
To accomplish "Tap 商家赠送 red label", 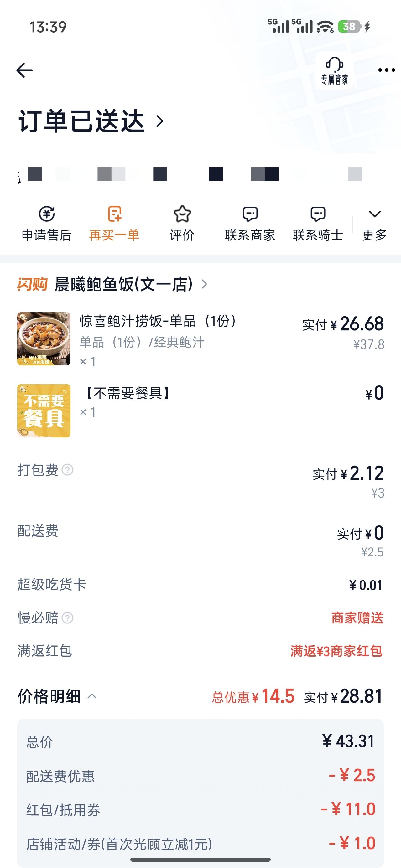I will (x=357, y=618).
